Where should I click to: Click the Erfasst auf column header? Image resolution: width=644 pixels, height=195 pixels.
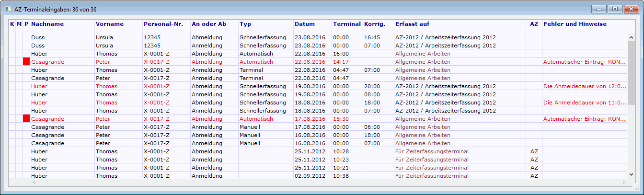click(x=412, y=24)
